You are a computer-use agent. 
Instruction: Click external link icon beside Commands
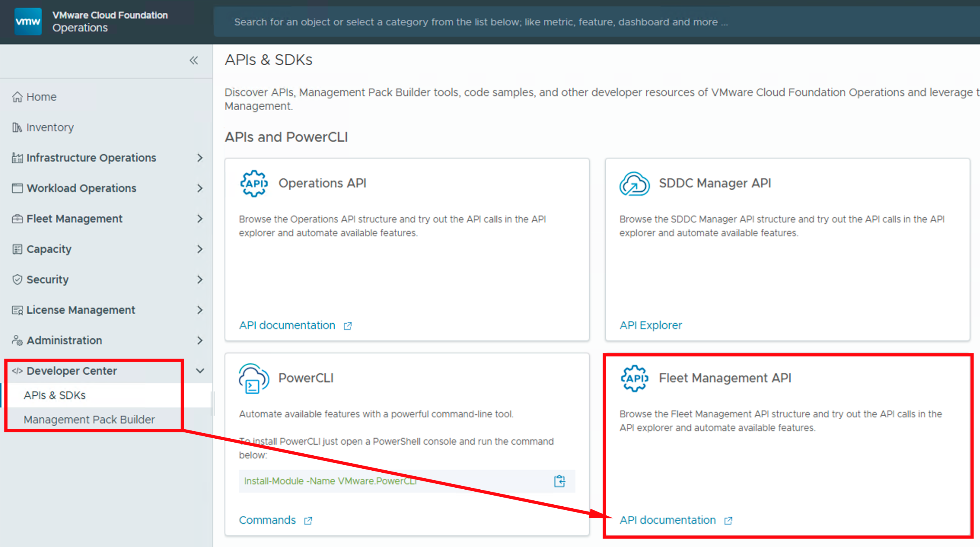click(x=308, y=521)
